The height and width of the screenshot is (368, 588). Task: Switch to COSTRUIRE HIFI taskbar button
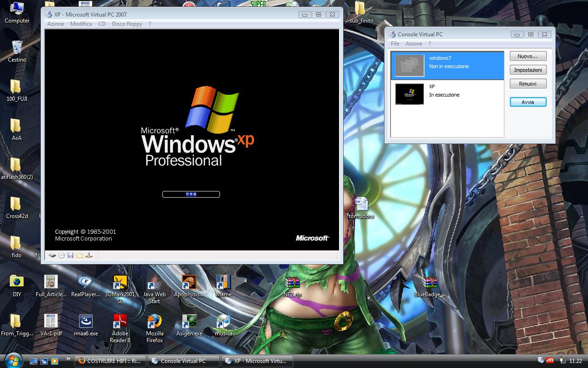(x=110, y=361)
